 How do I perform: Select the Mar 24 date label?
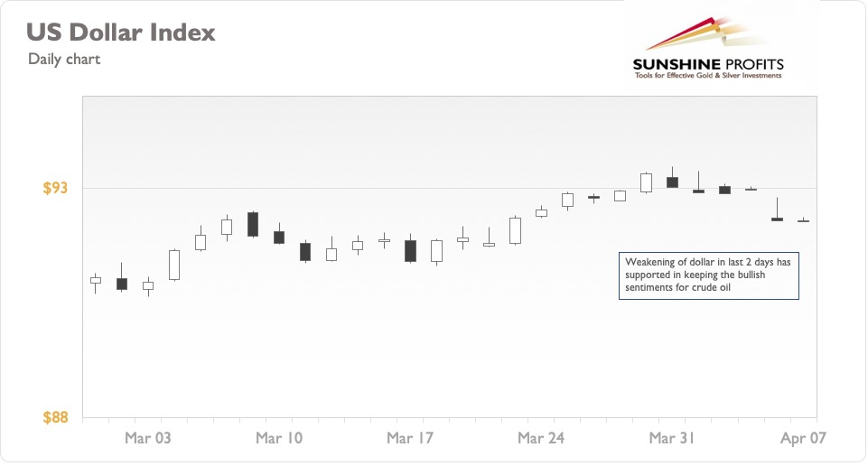coord(541,438)
